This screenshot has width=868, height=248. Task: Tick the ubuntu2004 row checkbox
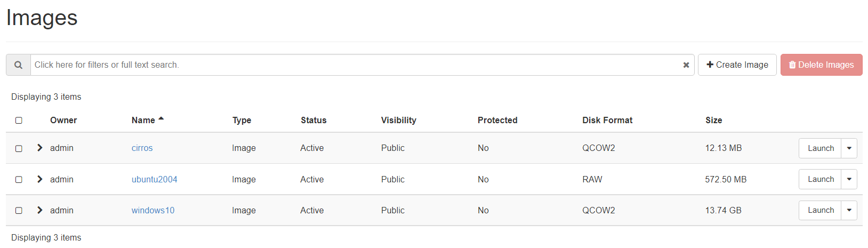pos(19,180)
